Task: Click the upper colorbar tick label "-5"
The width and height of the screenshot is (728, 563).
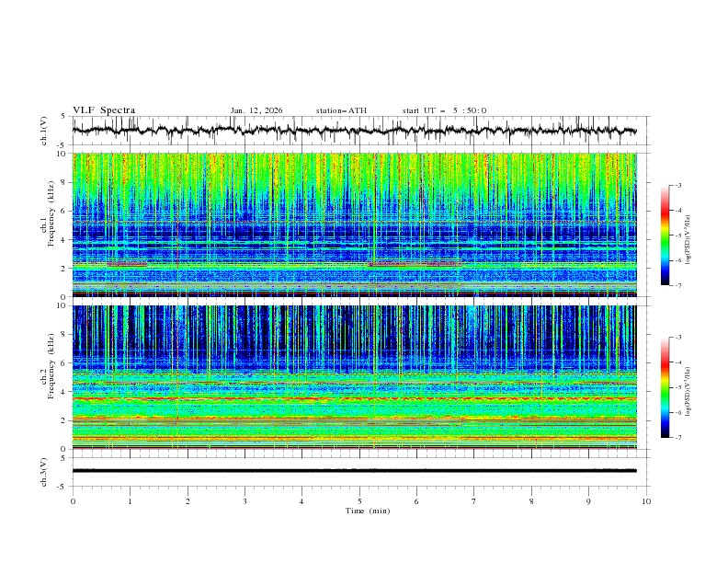Action: click(678, 236)
